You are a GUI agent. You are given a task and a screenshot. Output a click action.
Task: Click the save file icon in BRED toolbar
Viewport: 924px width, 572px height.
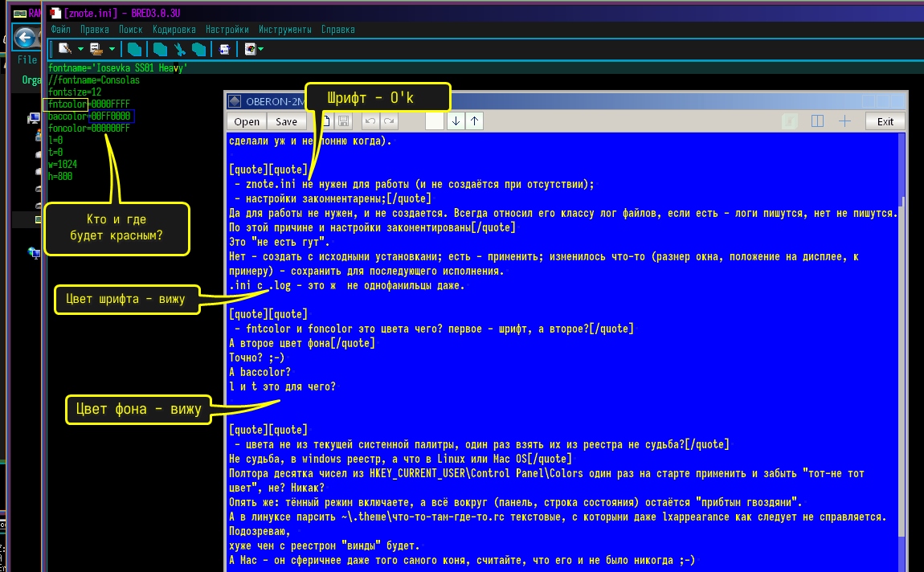(96, 49)
